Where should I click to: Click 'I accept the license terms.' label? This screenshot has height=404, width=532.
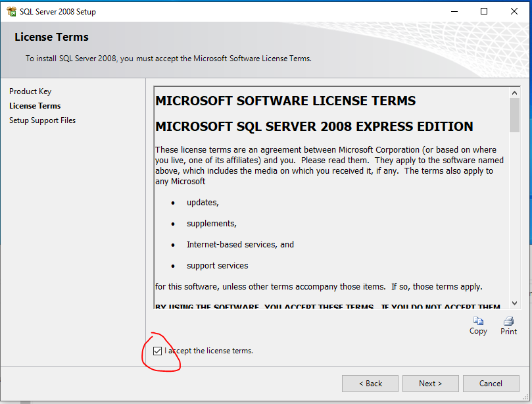[x=208, y=351]
